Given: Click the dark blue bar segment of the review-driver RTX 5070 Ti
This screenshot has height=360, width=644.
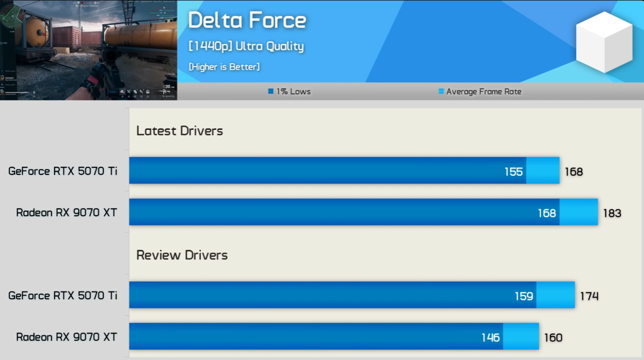Looking at the screenshot, I should (333, 295).
